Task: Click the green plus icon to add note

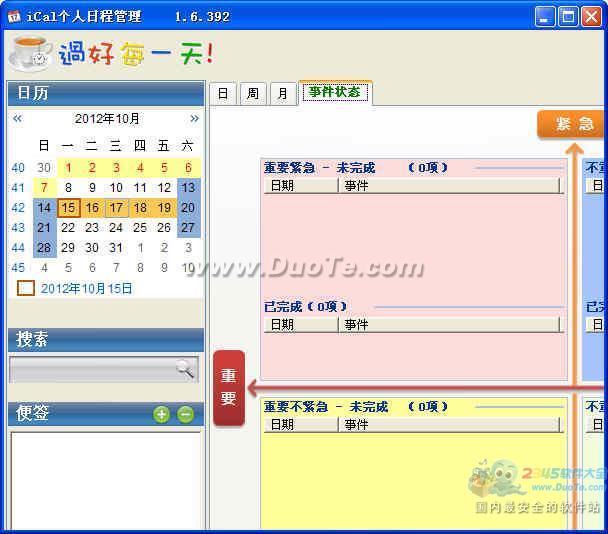Action: point(161,414)
